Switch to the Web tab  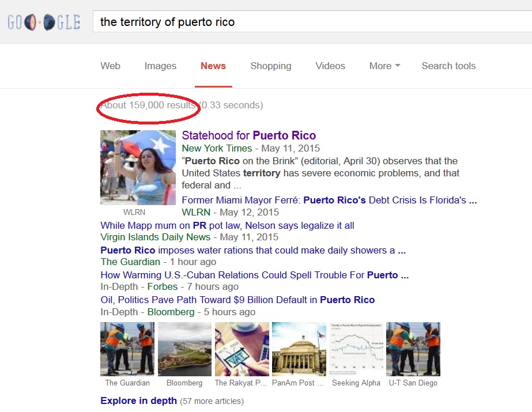click(x=110, y=66)
